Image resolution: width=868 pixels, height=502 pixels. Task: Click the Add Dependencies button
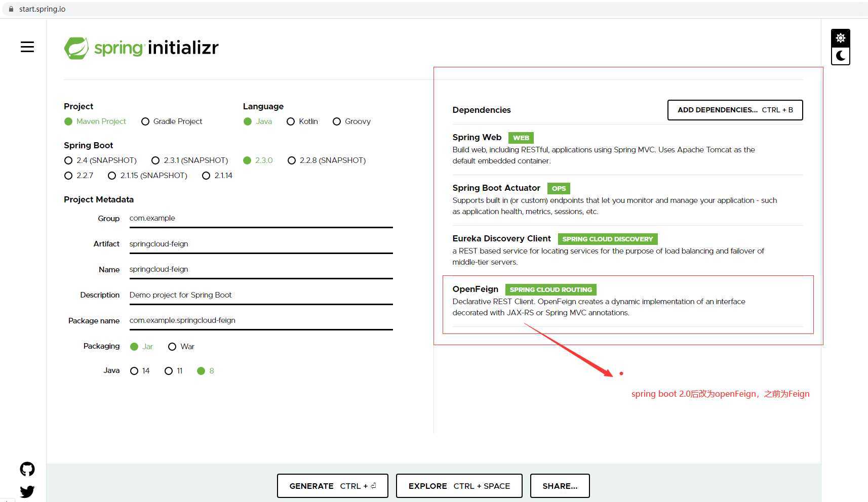(x=735, y=110)
